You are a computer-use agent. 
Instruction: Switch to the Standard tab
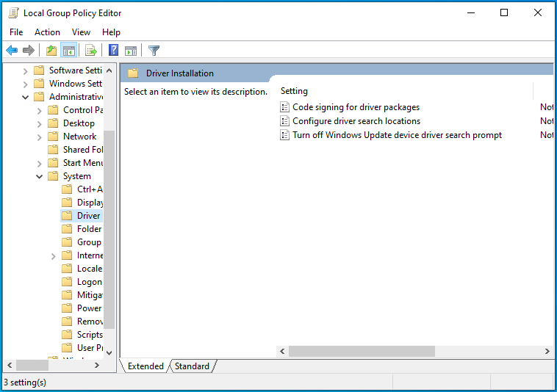[192, 366]
